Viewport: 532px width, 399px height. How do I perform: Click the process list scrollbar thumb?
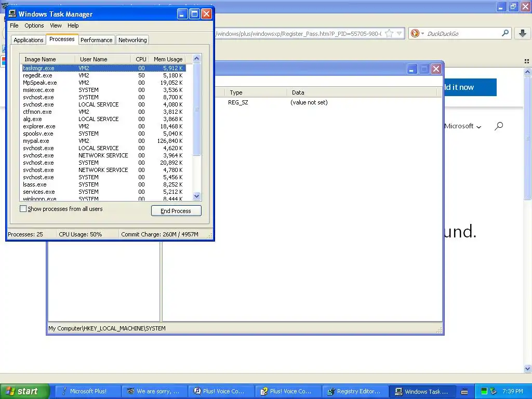(x=196, y=109)
